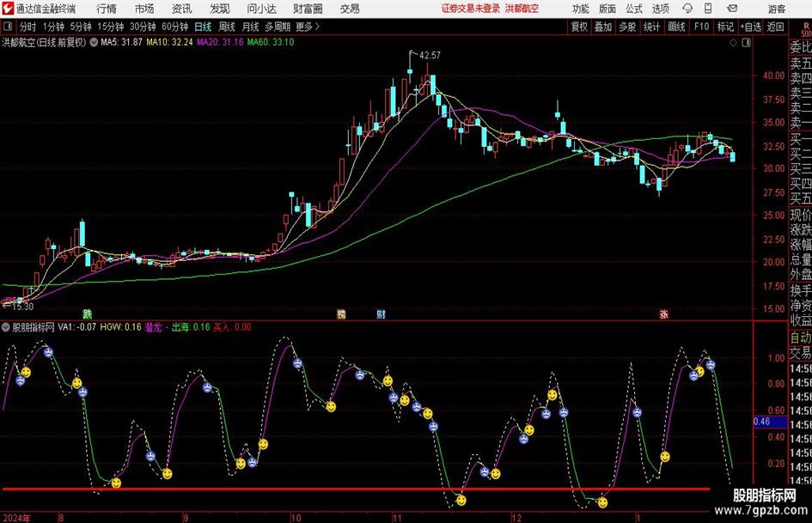
Task: Click the 买入: 0.00 indicator value
Action: [x=233, y=327]
